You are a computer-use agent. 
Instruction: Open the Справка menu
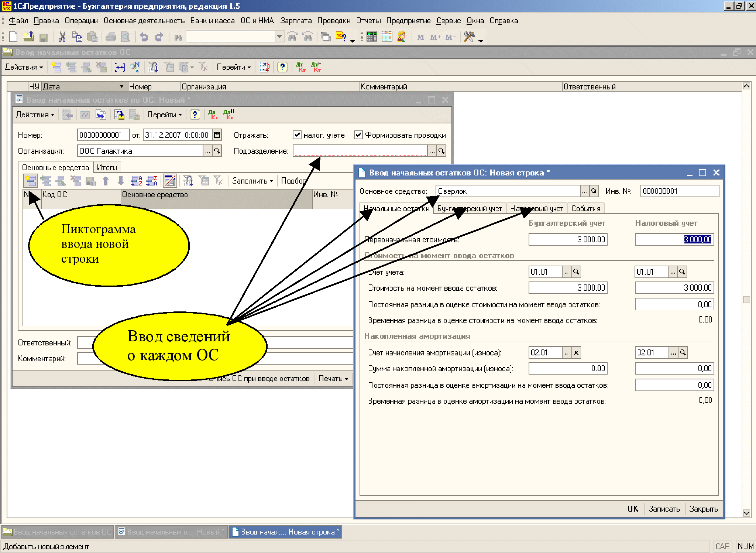504,21
